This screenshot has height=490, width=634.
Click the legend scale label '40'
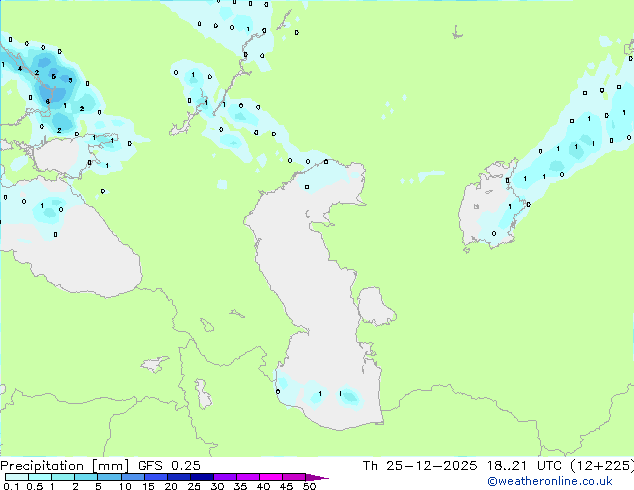263,486
